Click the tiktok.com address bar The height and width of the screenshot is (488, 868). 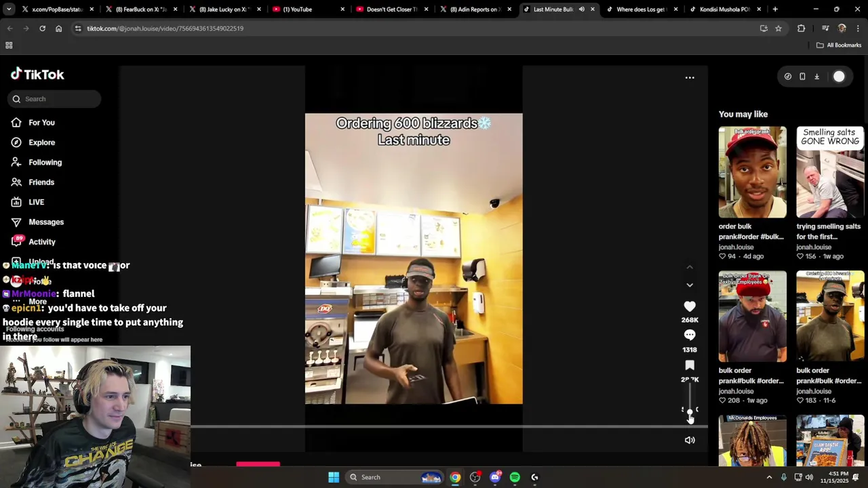click(414, 28)
